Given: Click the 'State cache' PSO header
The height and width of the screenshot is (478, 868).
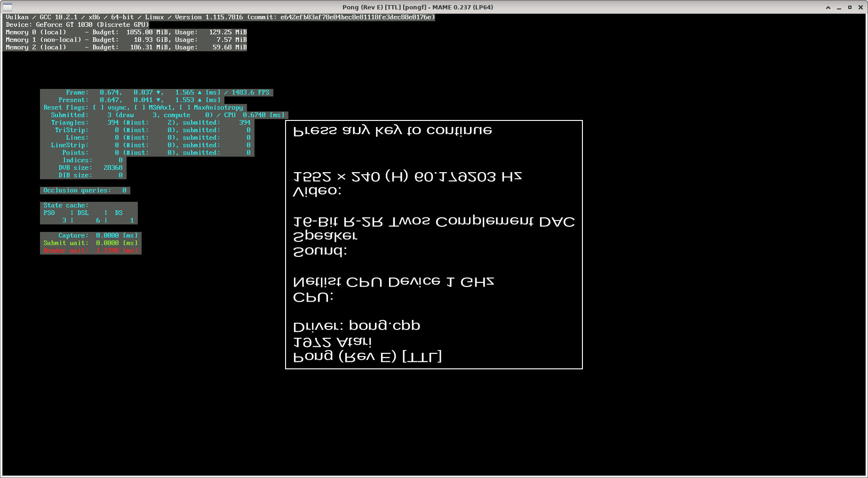Looking at the screenshot, I should click(49, 213).
